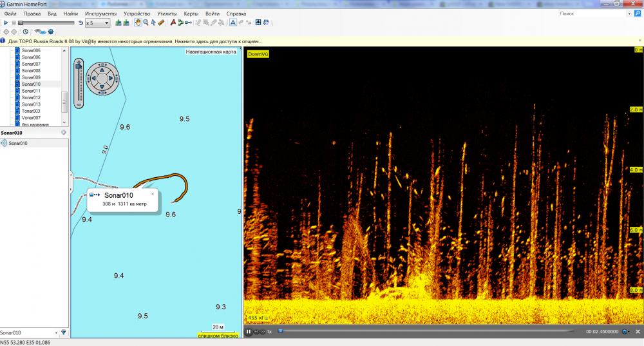Viewport: 644px width, 346px height.
Task: Click the clock icon in toolbar
Action: (25, 32)
